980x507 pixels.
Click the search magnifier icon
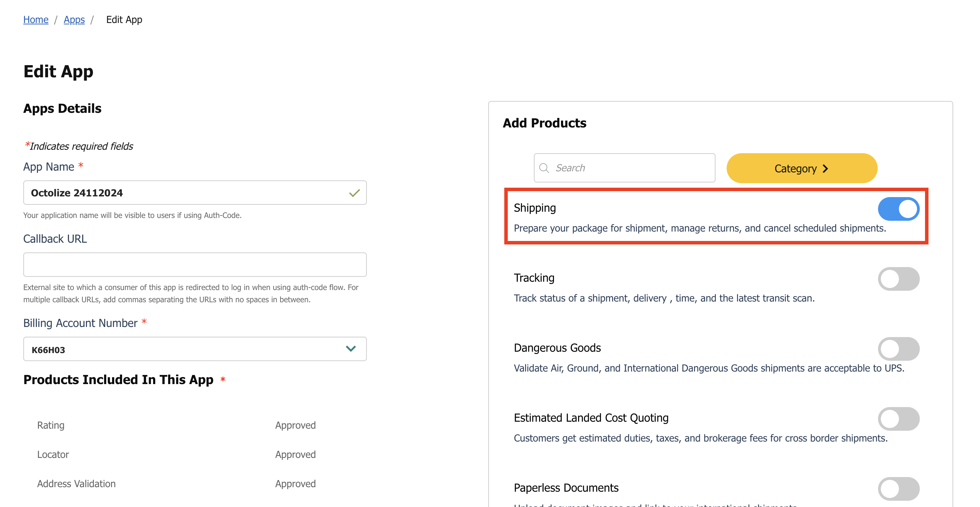point(544,168)
